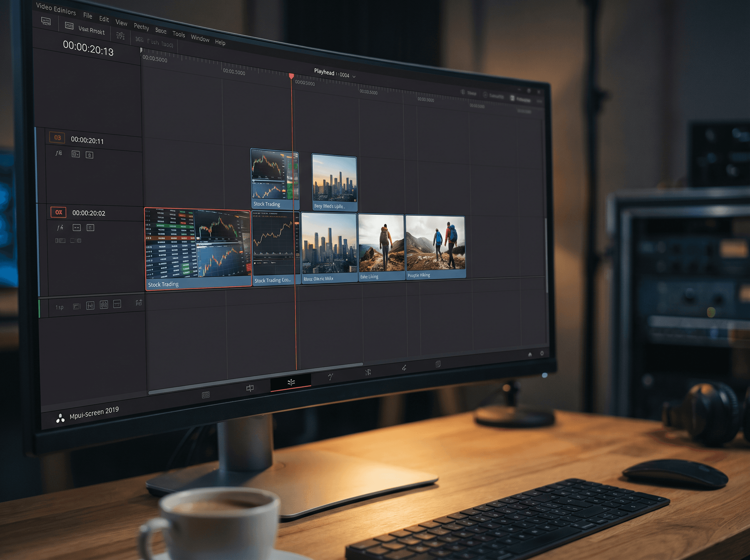This screenshot has width=750, height=560.
Task: Click the 13p audio track label
Action: click(59, 307)
